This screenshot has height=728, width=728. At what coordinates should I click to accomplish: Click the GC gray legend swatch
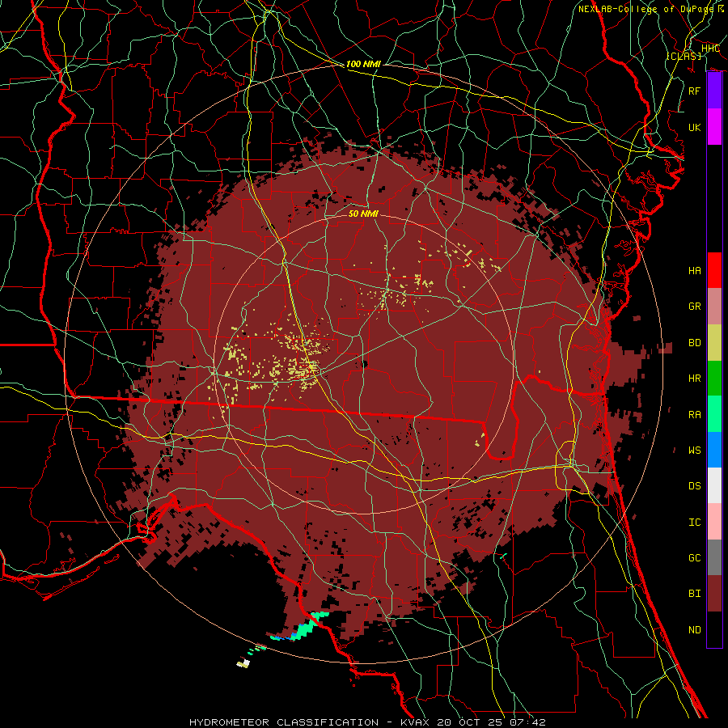(x=714, y=557)
